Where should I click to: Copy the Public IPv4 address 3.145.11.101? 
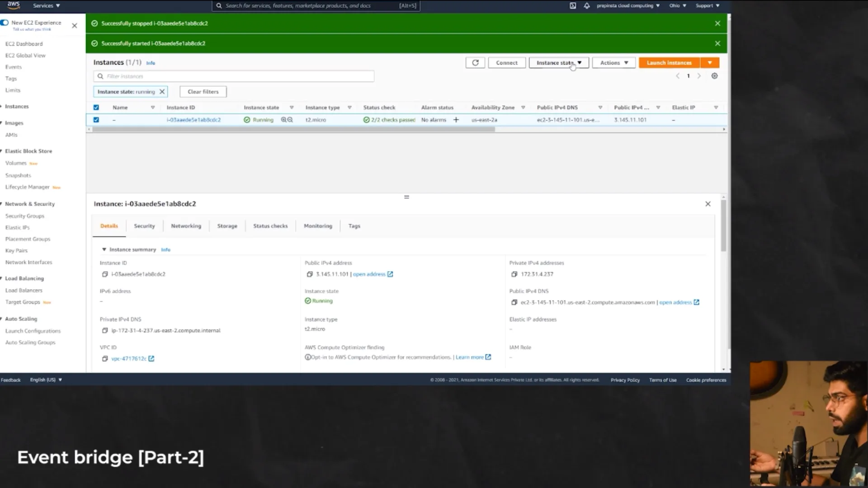coord(310,274)
